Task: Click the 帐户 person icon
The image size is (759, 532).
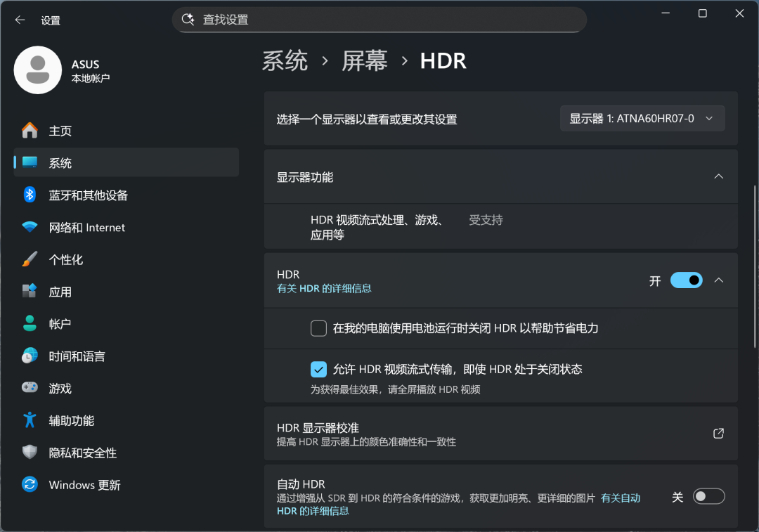Action: [30, 323]
